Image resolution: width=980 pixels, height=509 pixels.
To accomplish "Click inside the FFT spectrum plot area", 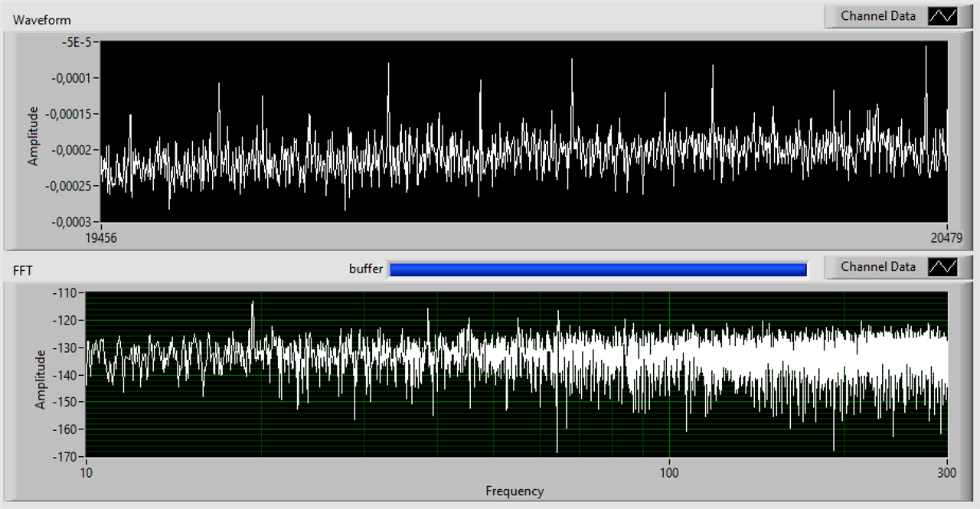I will coord(517,374).
